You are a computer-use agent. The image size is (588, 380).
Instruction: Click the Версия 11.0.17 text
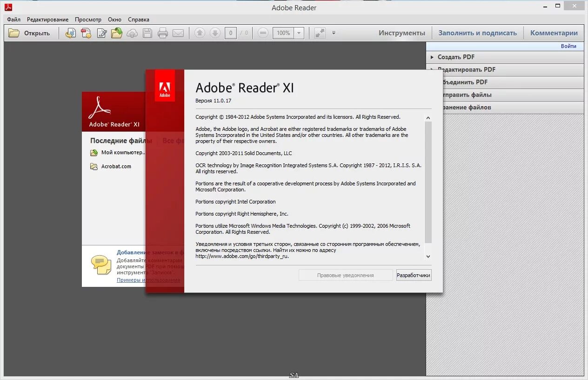click(213, 101)
